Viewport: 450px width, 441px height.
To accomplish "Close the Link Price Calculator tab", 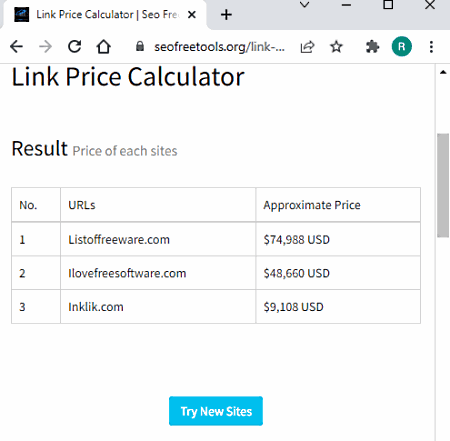I will click(x=192, y=15).
